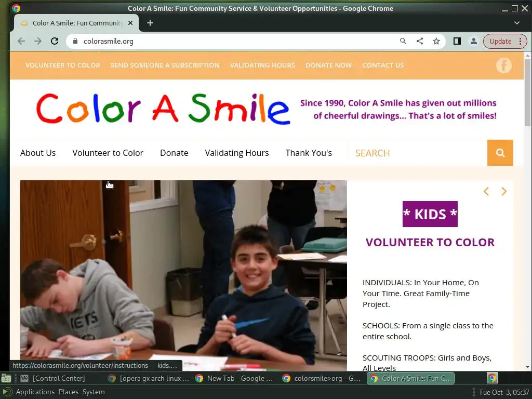Open the About Us menu item

click(38, 153)
